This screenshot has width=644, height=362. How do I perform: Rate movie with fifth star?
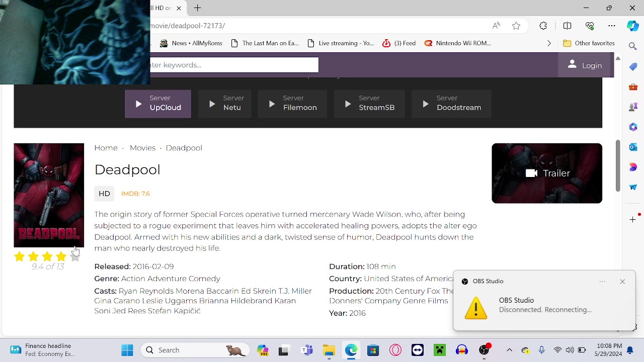(75, 257)
